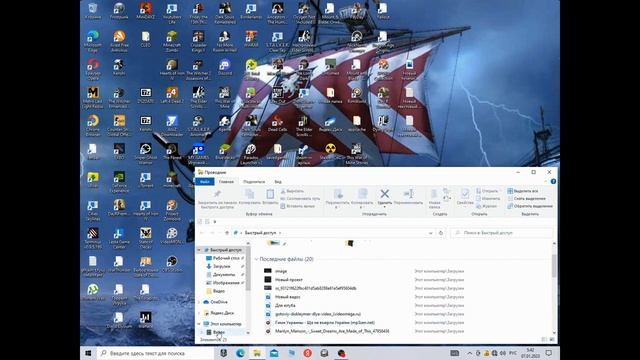The width and height of the screenshot is (640, 360).
Task: Click Обратить выделение in ribbon
Action: pos(529,206)
